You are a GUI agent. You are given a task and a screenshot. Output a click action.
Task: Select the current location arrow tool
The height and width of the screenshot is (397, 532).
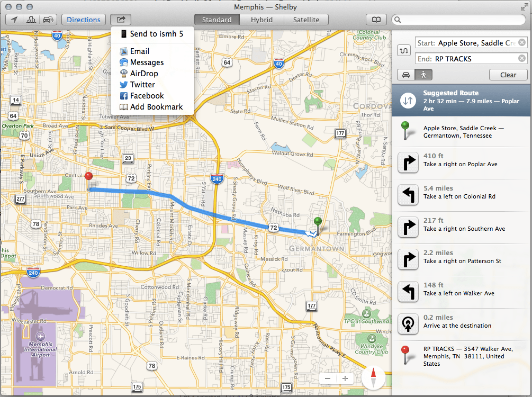[x=14, y=20]
